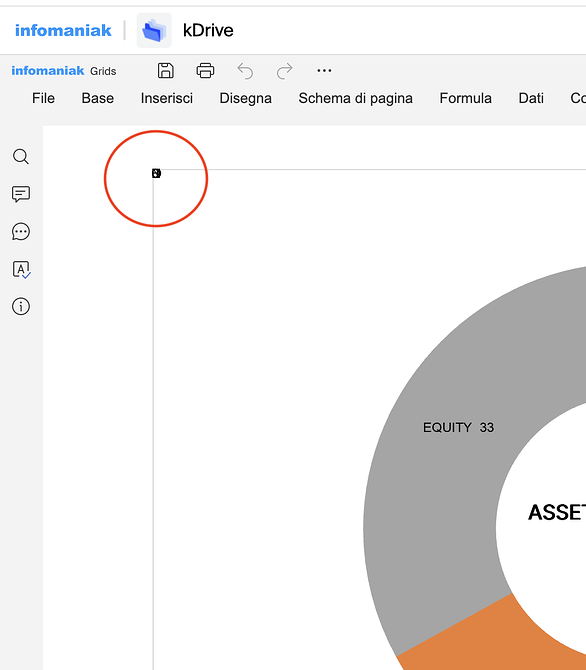Switch to the Schema di pagina tab
This screenshot has width=586, height=670.
tap(356, 98)
